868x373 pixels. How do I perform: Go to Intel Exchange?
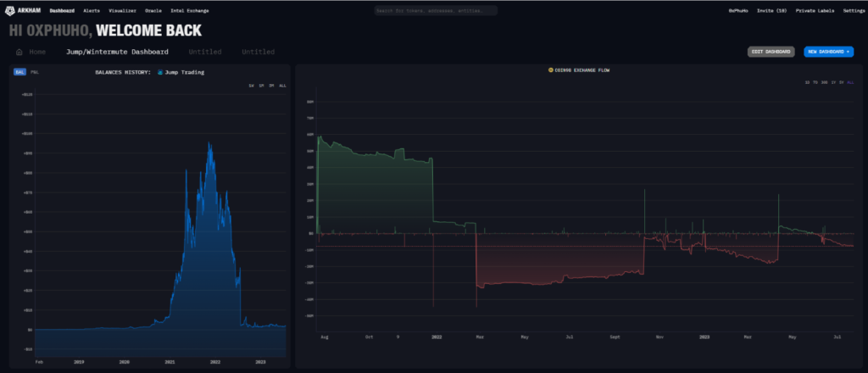pyautogui.click(x=190, y=10)
